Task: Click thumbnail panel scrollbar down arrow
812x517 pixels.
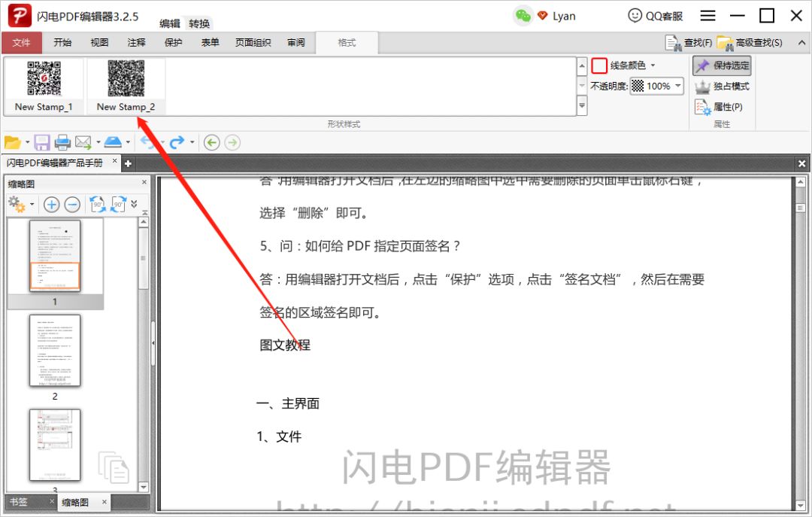Action: click(x=144, y=488)
